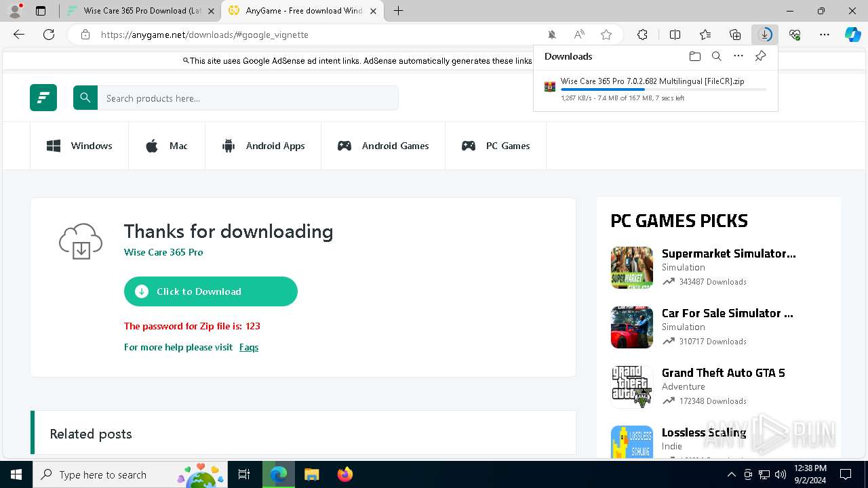Screen dimensions: 868x488
Task: Open the browser profile icon
Action: tap(15, 11)
